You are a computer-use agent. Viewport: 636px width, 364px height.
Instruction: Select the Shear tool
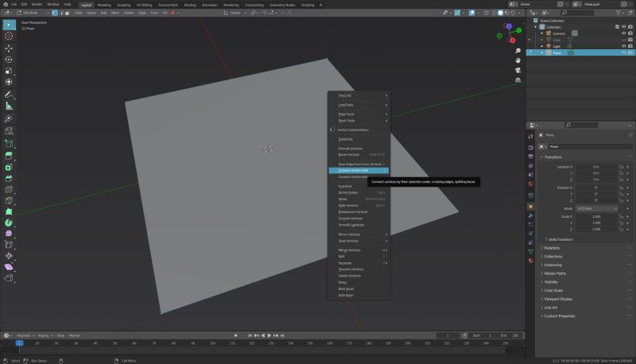pyautogui.click(x=9, y=267)
